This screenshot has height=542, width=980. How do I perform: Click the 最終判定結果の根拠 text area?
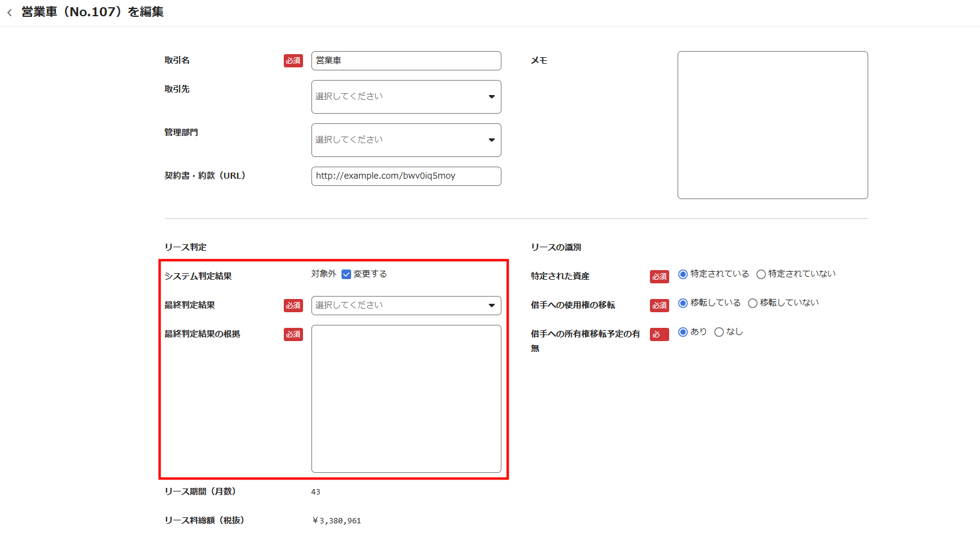[406, 398]
